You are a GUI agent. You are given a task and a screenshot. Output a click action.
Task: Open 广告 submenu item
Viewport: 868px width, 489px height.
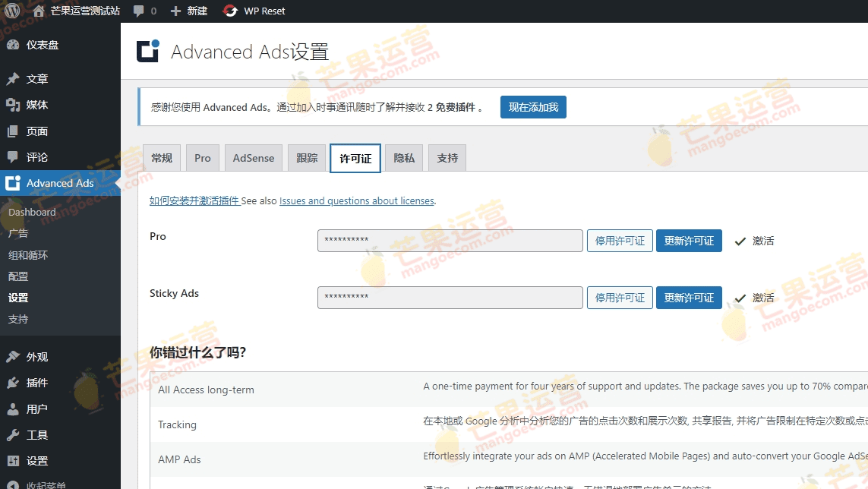(x=18, y=233)
